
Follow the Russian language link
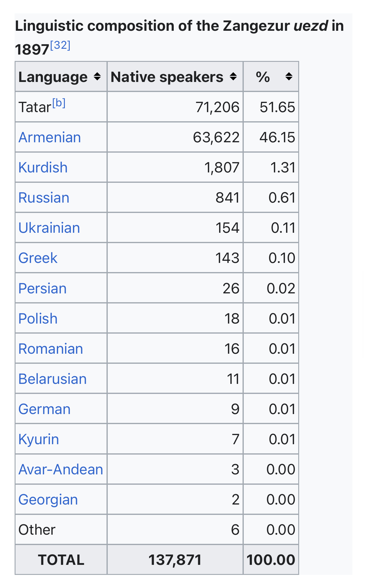point(44,198)
